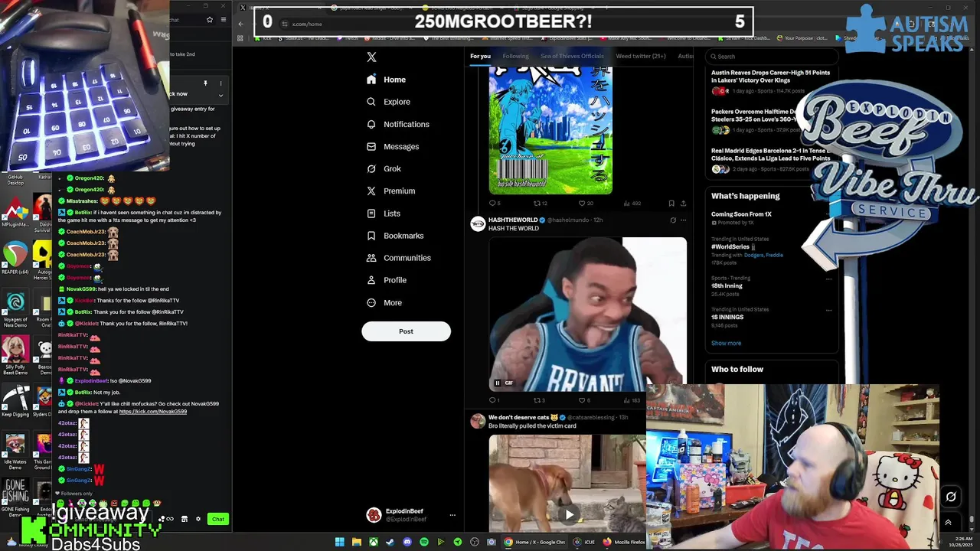
Task: Open more options for 18th Inning trend
Action: click(x=828, y=279)
